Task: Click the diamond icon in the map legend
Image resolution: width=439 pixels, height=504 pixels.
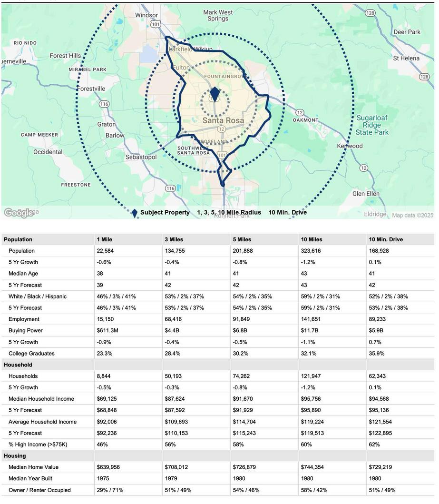Action: coord(135,213)
